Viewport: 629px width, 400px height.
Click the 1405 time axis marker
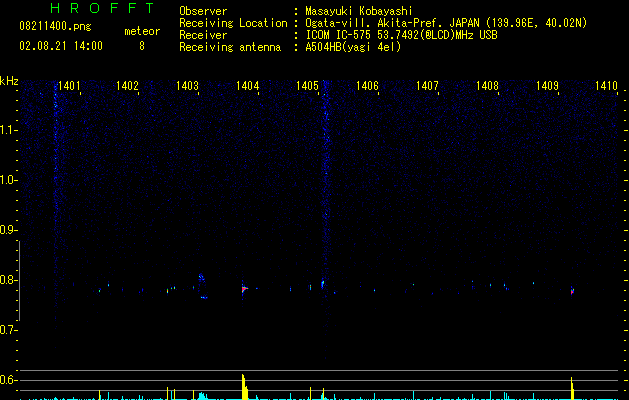307,86
